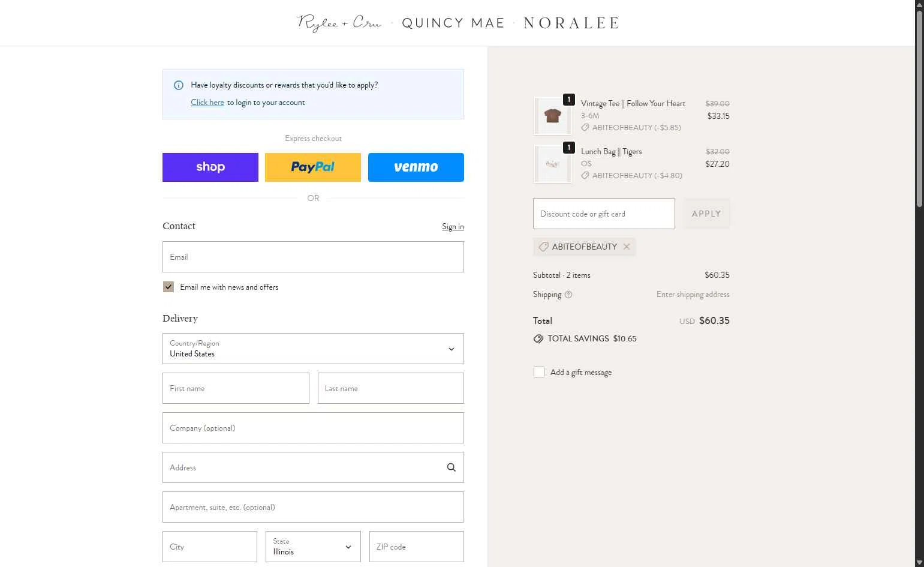Focus the Email input field
Screen dimensions: 924x567
(x=313, y=257)
